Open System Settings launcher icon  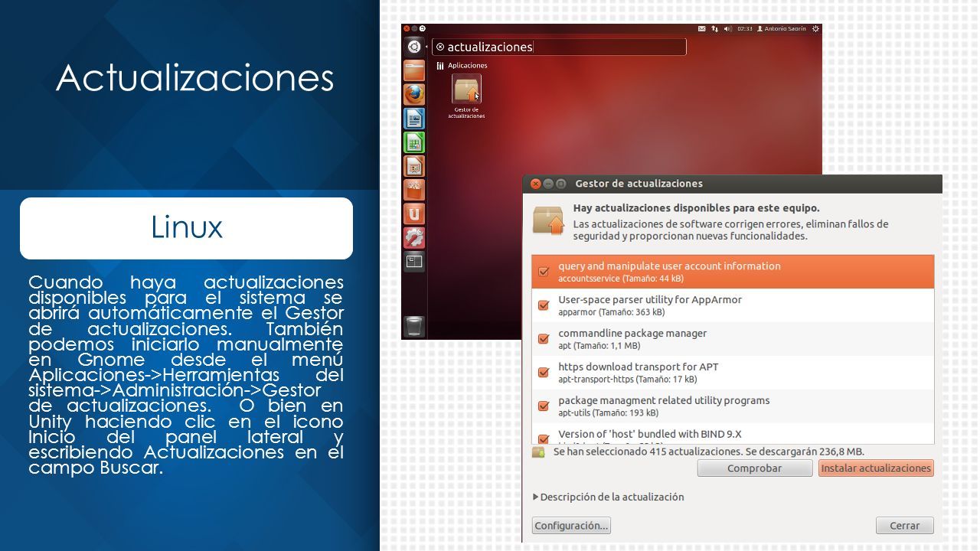(x=414, y=237)
